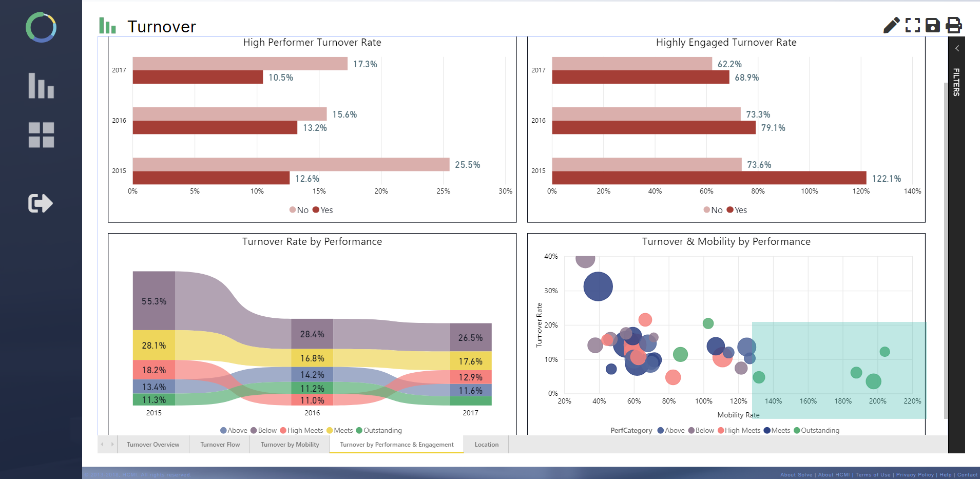Click the Highly Engaged Turnover Rate title
The width and height of the screenshot is (980, 479).
point(726,43)
